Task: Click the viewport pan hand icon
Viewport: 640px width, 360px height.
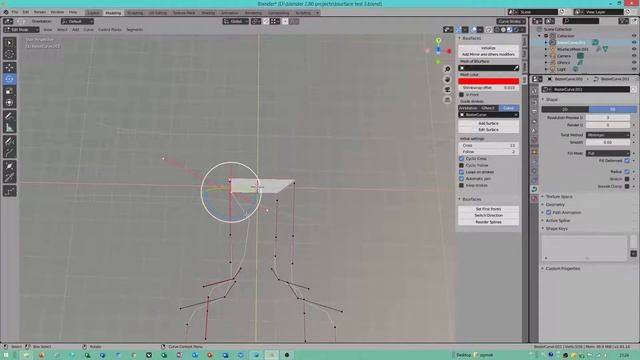Action: pos(447,80)
